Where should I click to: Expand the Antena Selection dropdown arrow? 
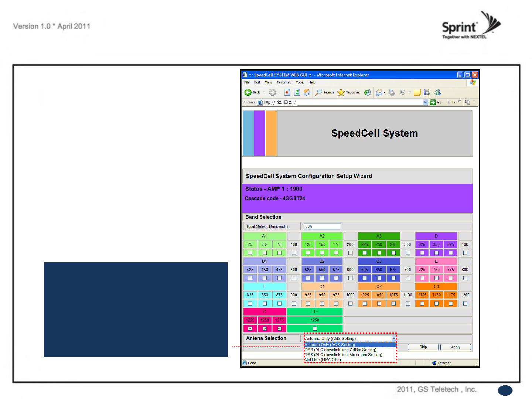click(x=394, y=338)
